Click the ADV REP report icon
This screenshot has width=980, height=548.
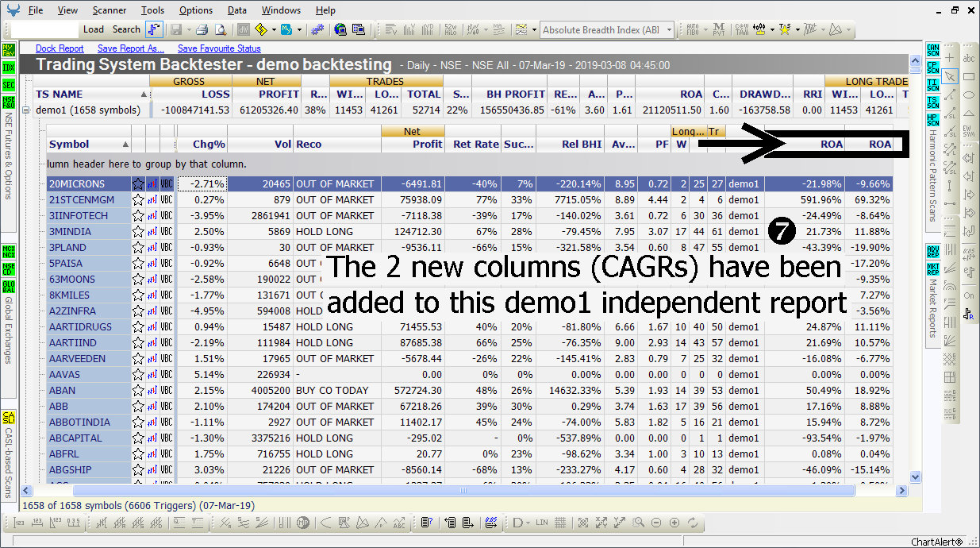(932, 252)
